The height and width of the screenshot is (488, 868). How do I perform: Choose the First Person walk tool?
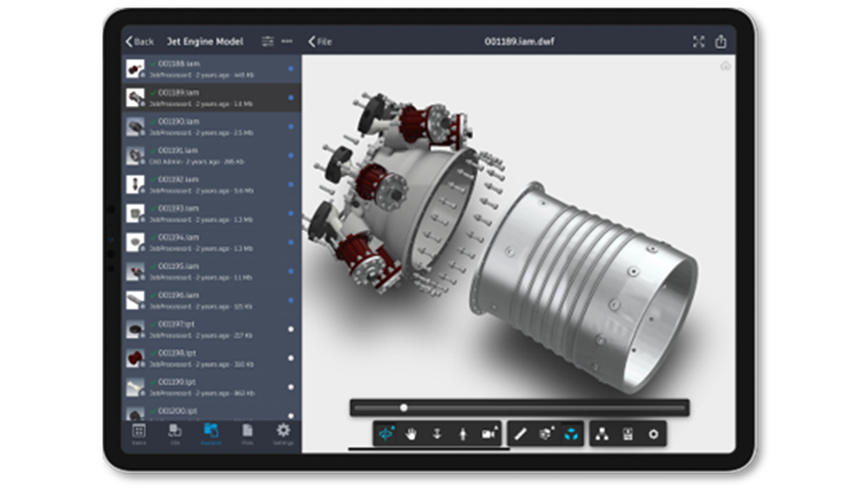[x=462, y=434]
